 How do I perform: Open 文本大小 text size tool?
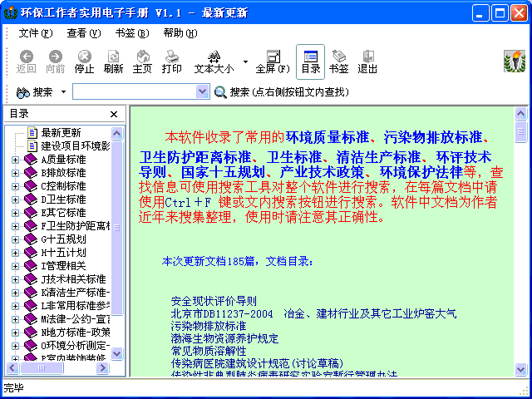point(214,62)
